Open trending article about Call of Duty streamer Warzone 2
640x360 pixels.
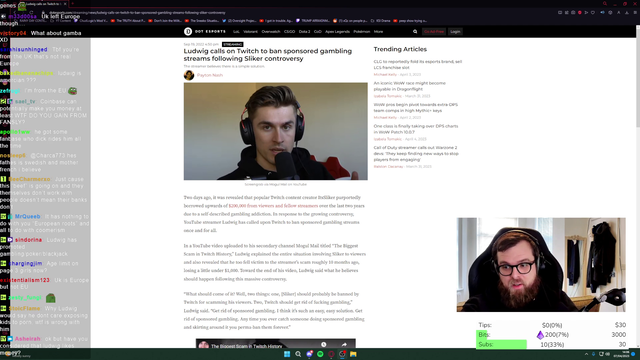416,153
